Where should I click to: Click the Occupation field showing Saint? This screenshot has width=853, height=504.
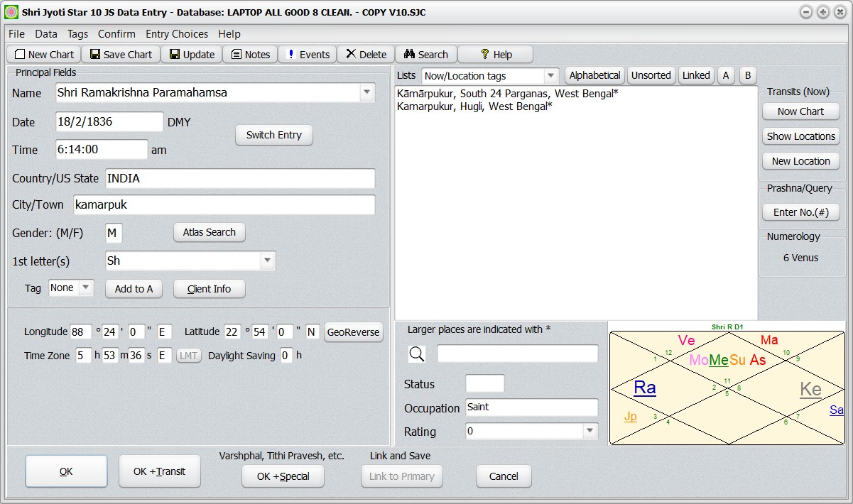pos(532,407)
